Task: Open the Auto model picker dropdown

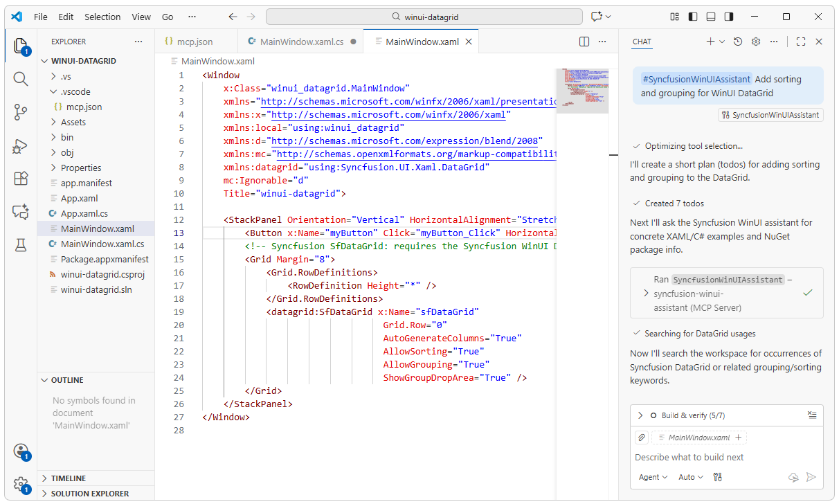Action: 690,477
